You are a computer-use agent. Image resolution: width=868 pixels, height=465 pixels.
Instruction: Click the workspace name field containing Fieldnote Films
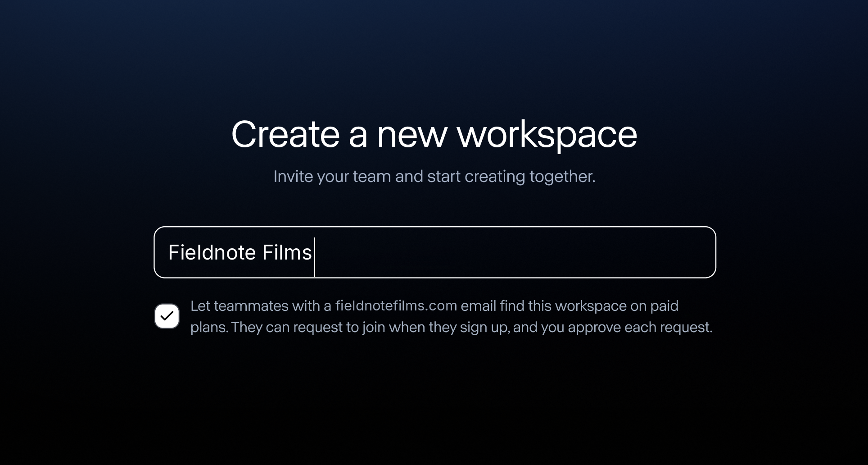click(x=434, y=252)
